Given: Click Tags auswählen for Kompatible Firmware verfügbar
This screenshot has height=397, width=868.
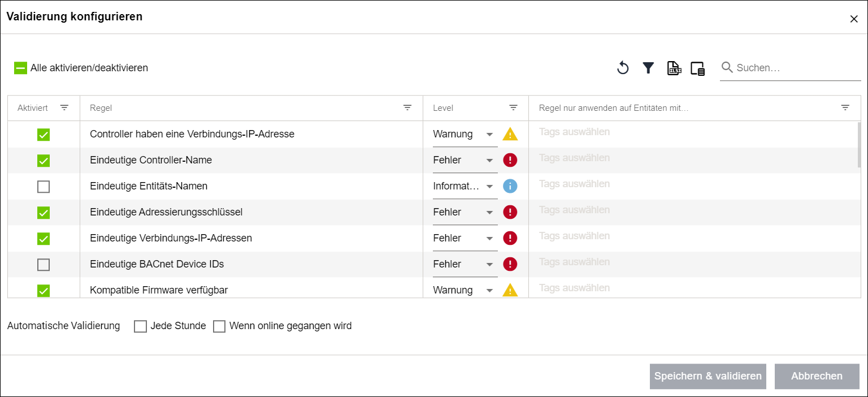Looking at the screenshot, I should [x=574, y=288].
